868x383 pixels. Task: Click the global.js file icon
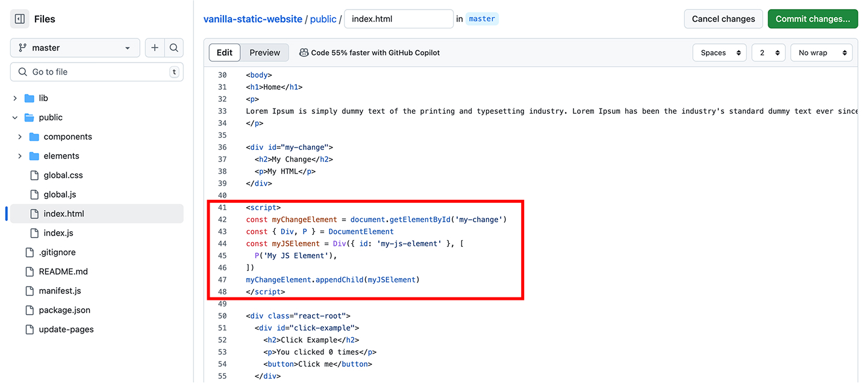click(x=34, y=195)
